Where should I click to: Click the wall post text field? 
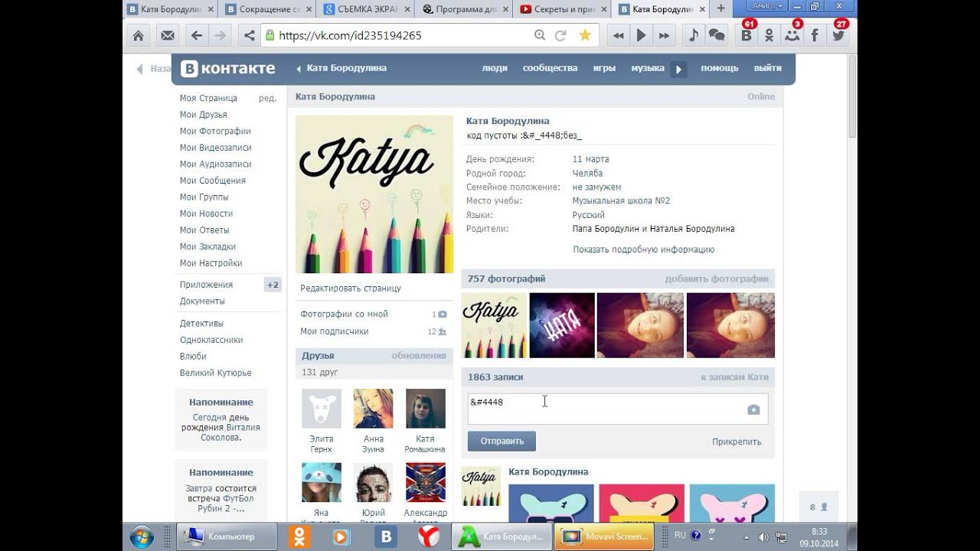[617, 409]
